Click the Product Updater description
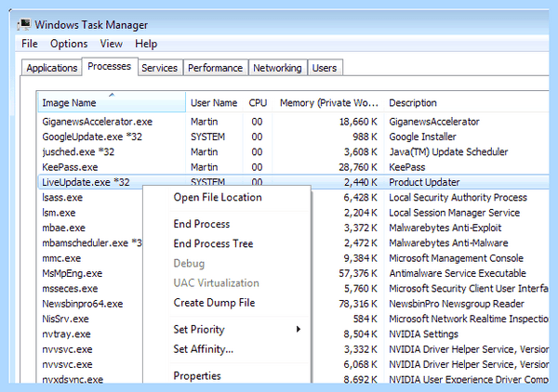Viewport: 558px width, 392px height. pyautogui.click(x=424, y=182)
